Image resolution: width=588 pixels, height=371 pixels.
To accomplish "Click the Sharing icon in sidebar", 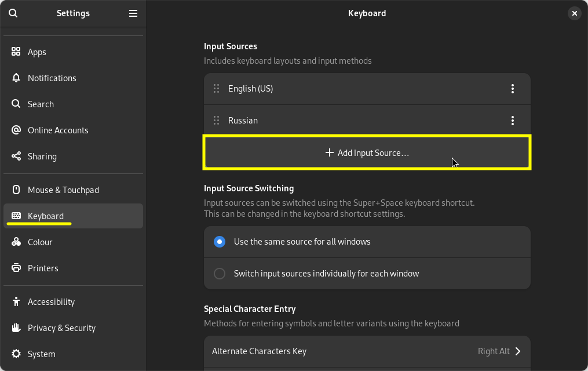I will point(16,157).
